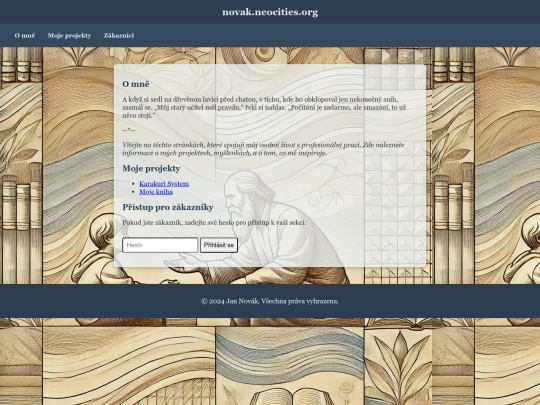Click the Moje projekty section heading
Image resolution: width=540 pixels, height=405 pixels.
pos(151,168)
